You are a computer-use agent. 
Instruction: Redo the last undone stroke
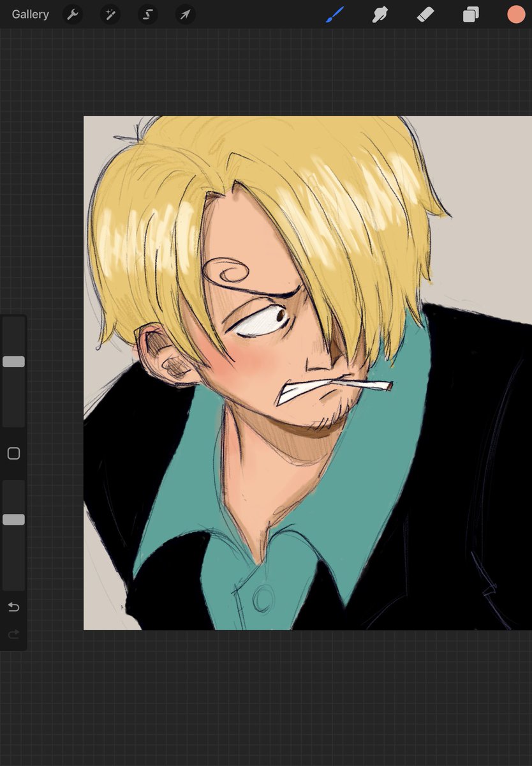tap(13, 634)
